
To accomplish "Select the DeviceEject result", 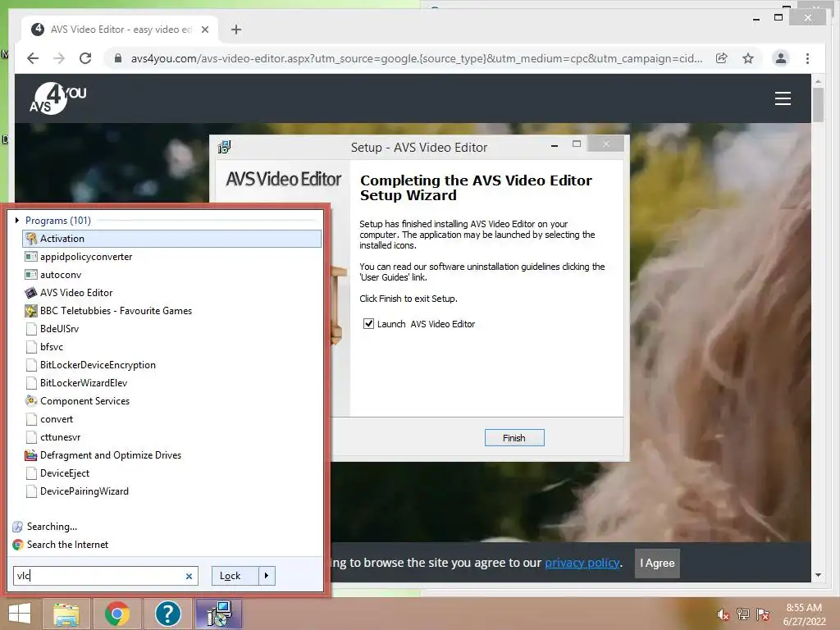I will click(x=171, y=473).
